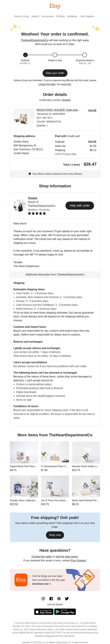Click the View your order button

(55, 73)
